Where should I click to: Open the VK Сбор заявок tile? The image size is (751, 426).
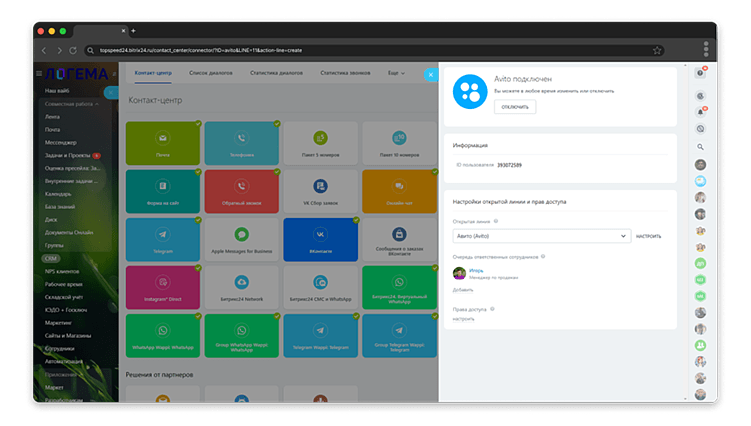click(320, 191)
